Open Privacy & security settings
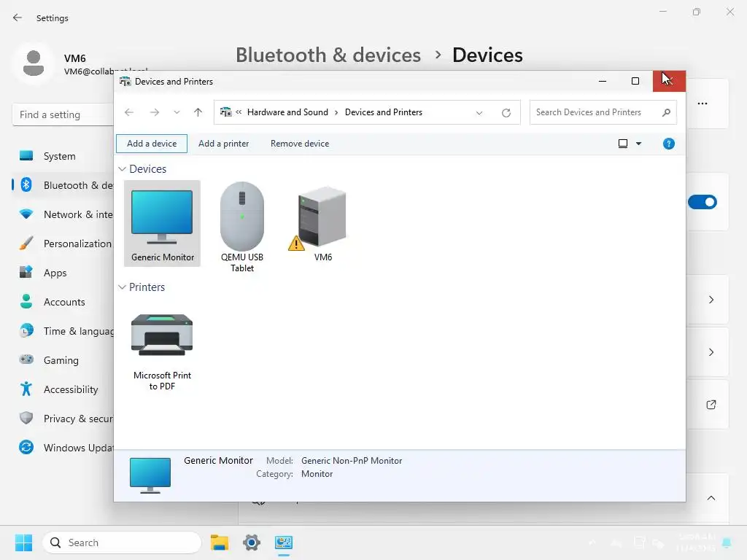747x560 pixels. (x=63, y=419)
